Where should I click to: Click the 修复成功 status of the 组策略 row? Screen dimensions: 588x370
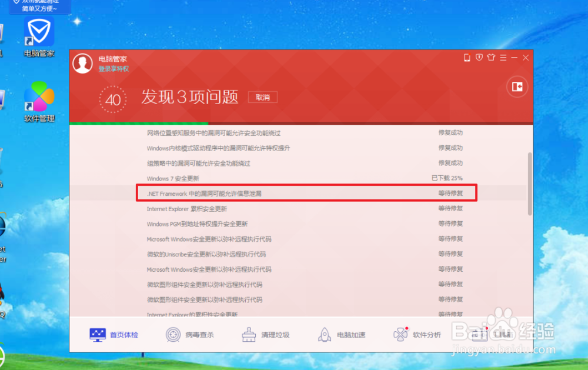pos(451,163)
